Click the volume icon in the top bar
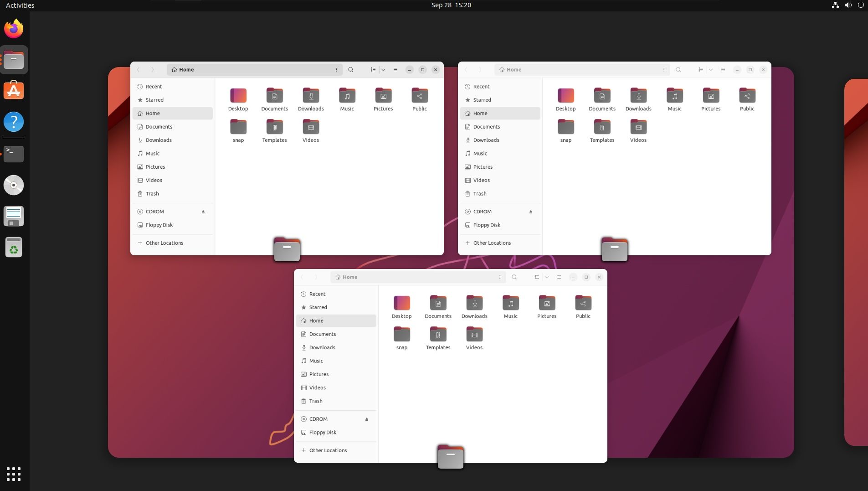 pyautogui.click(x=848, y=5)
